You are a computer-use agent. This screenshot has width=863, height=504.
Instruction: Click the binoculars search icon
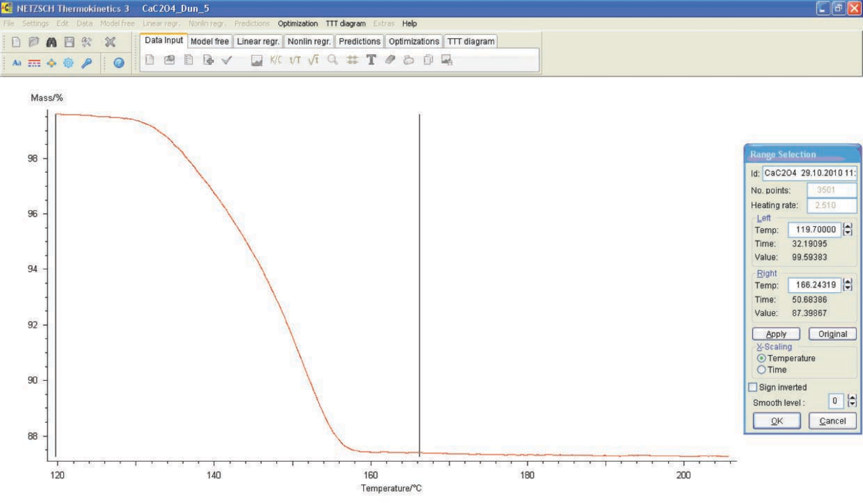pos(52,42)
